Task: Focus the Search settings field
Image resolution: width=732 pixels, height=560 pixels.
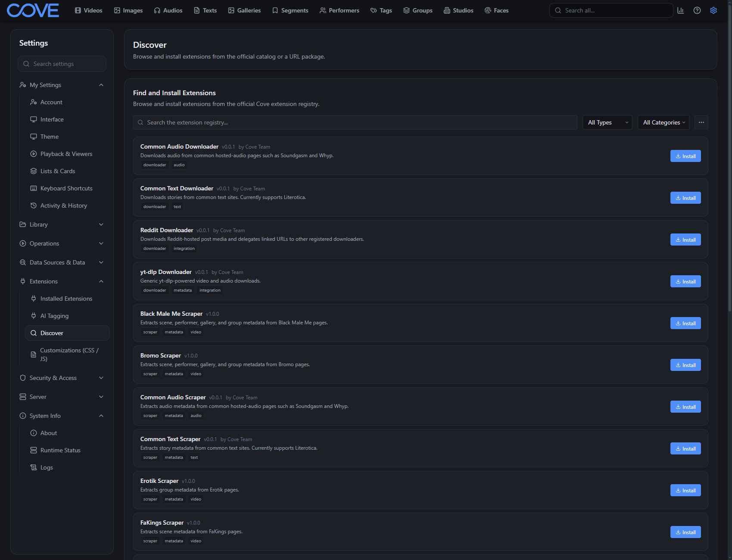Action: 62,64
